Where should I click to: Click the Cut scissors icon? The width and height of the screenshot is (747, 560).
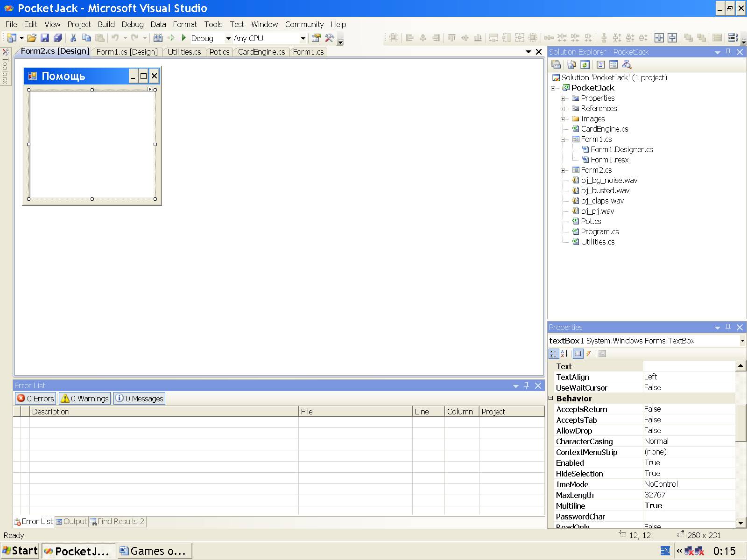pyautogui.click(x=73, y=38)
